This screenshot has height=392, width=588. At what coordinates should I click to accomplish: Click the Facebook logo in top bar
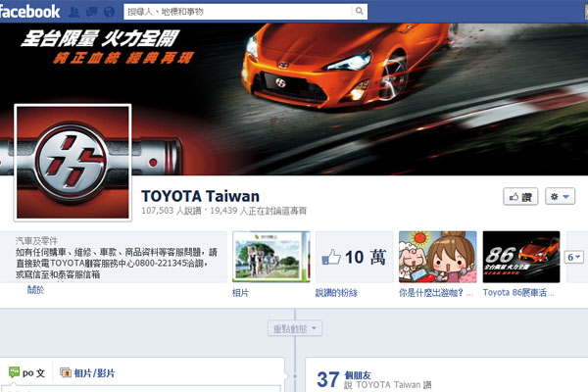pyautogui.click(x=31, y=12)
